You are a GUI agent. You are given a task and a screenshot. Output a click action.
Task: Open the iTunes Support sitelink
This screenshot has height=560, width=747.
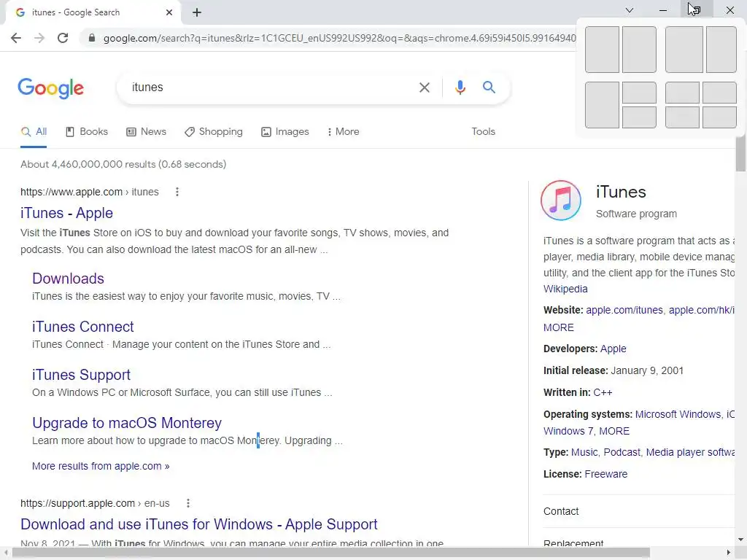81,375
